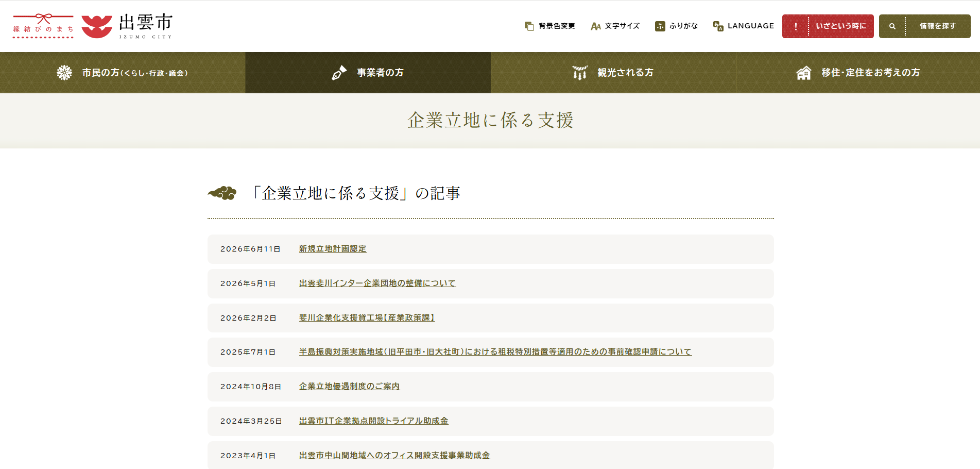Click the pen icon beside 事業者の方
This screenshot has width=980, height=469.
click(x=339, y=73)
